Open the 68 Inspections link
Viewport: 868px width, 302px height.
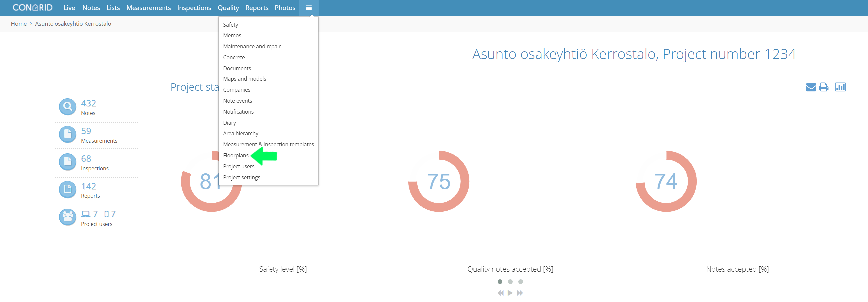pyautogui.click(x=95, y=163)
